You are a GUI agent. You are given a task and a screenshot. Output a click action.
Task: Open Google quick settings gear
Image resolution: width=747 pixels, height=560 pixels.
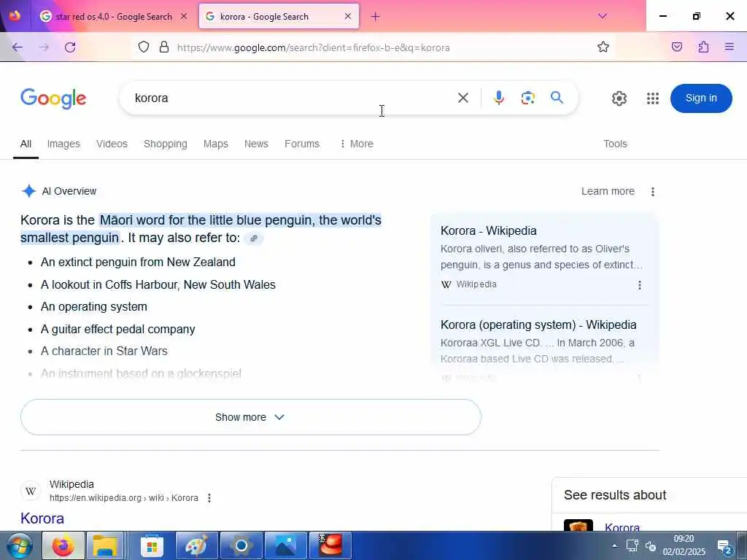click(x=619, y=98)
